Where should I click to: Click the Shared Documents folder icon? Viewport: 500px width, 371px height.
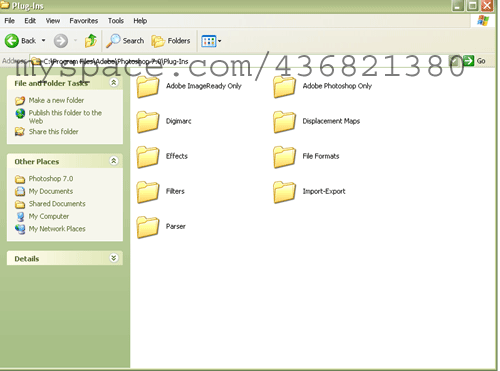pos(20,204)
